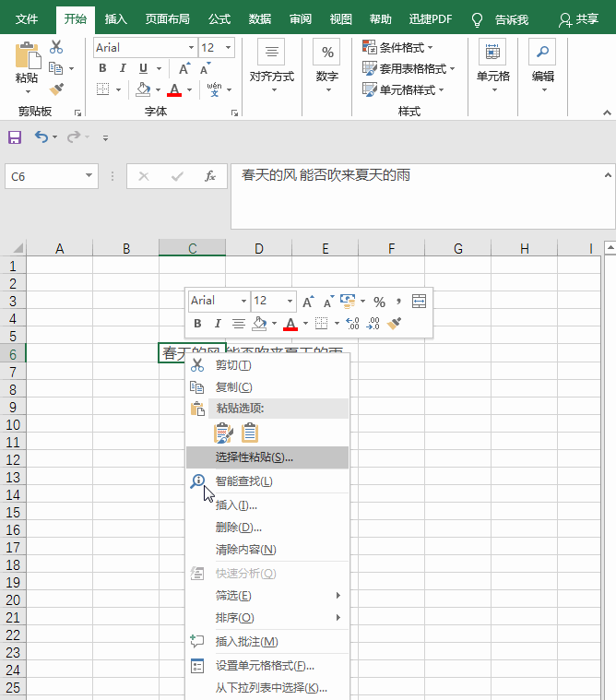Viewport: 616px width, 700px height.
Task: Choose 选择性粘贴 from the context menu
Action: (x=255, y=457)
